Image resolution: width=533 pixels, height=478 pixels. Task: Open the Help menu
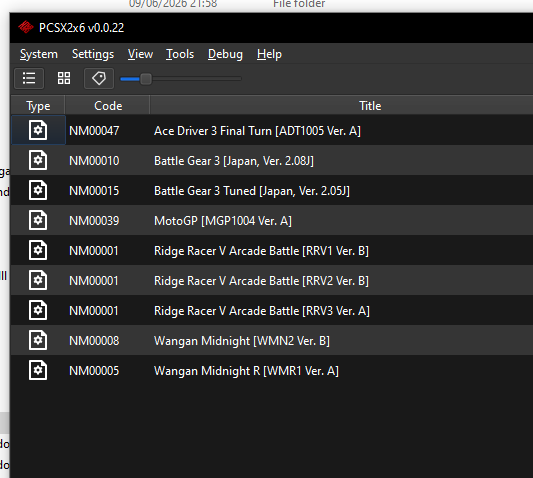tap(269, 54)
